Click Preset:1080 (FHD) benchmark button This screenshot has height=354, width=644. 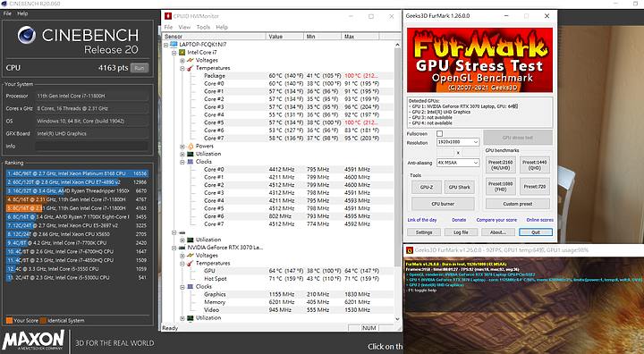pyautogui.click(x=500, y=187)
